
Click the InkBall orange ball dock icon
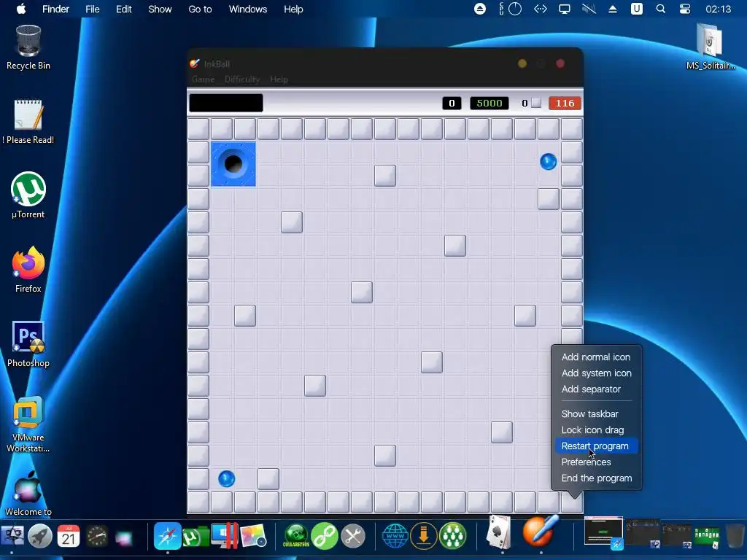(x=541, y=531)
